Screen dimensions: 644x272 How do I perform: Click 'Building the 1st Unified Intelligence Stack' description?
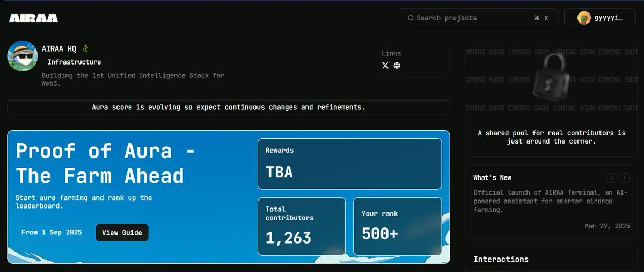pos(133,80)
